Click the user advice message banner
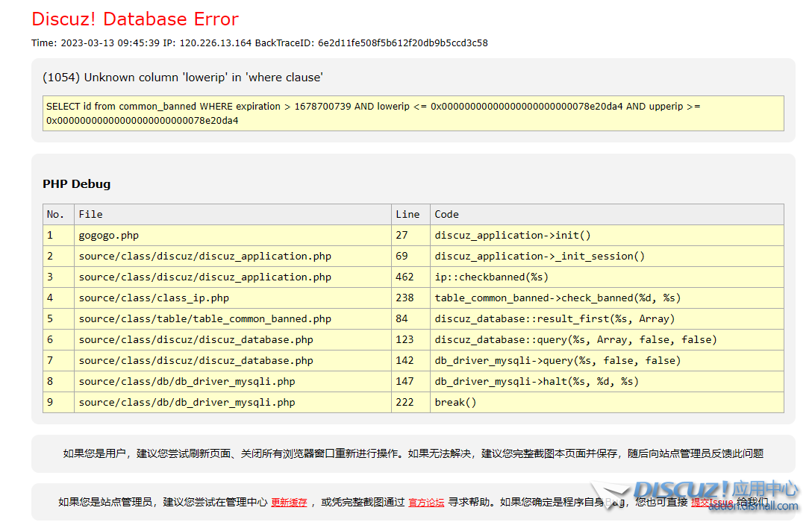812x525 pixels. (x=407, y=453)
